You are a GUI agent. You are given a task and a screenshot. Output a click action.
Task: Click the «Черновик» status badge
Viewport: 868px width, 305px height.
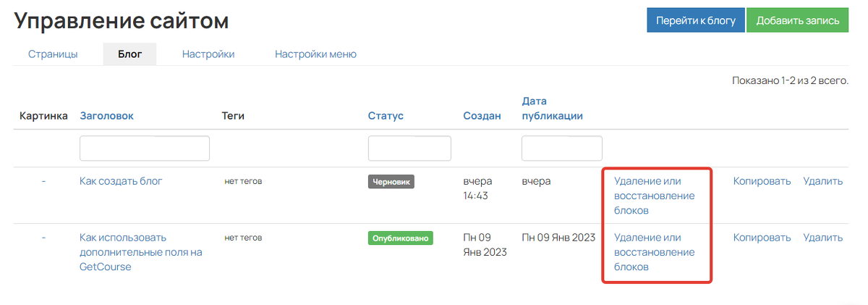point(391,182)
